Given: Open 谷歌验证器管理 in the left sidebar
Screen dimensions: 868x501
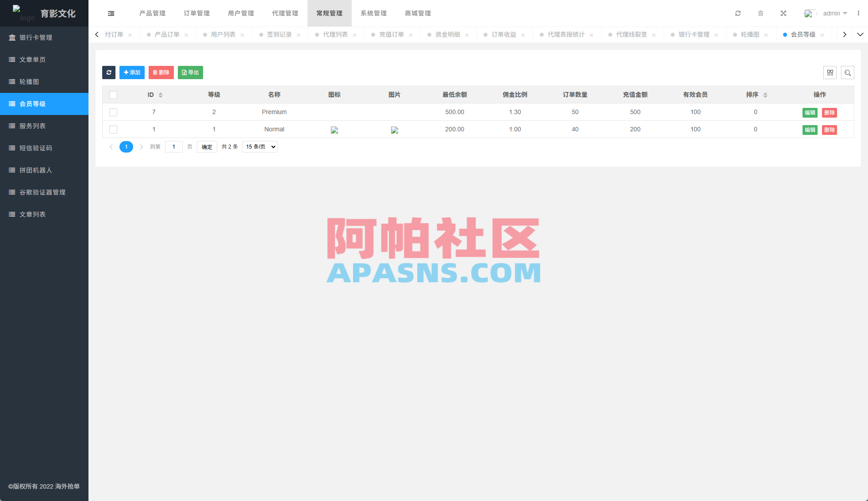Looking at the screenshot, I should (x=42, y=192).
